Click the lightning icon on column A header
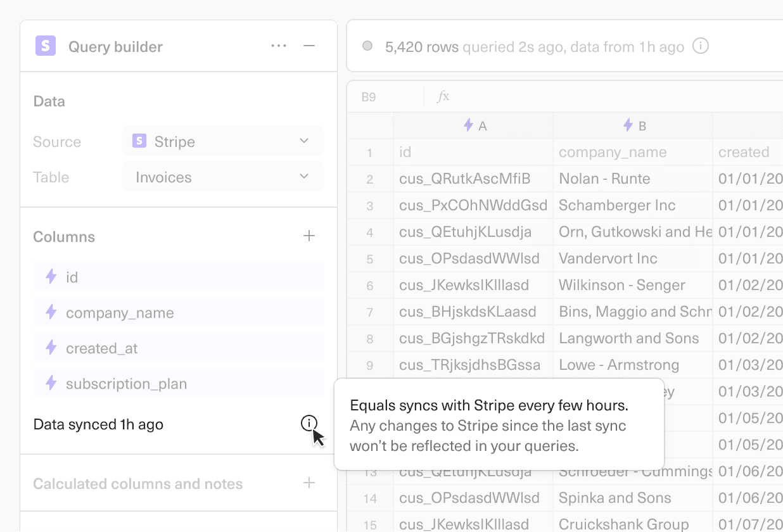Screen dimensions: 783x532 [468, 125]
